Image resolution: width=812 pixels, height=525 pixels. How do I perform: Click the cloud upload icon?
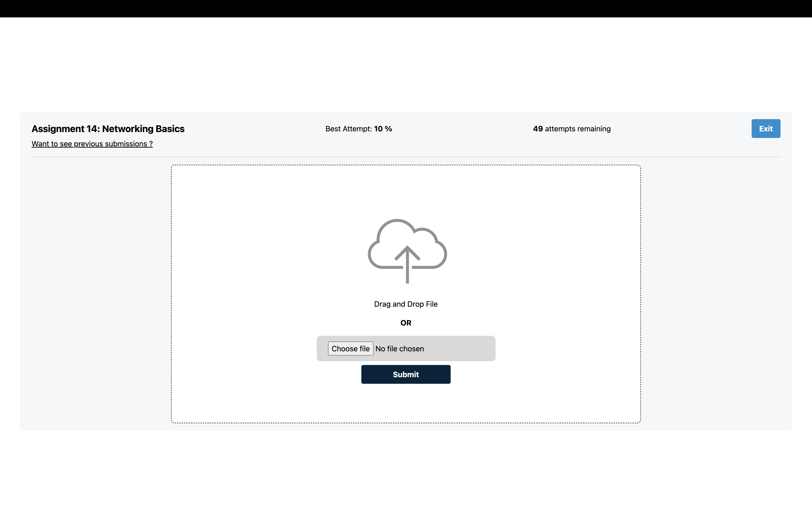407,251
